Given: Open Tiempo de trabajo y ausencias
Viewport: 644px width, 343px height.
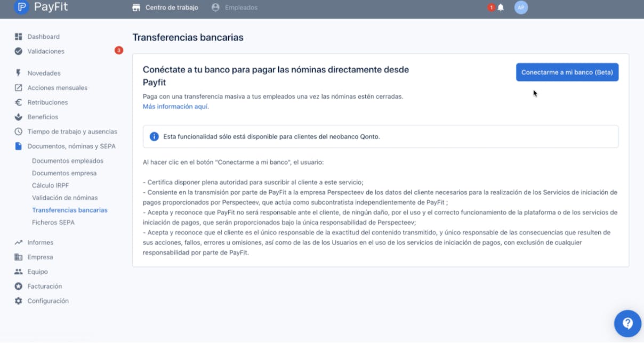Looking at the screenshot, I should click(x=73, y=132).
